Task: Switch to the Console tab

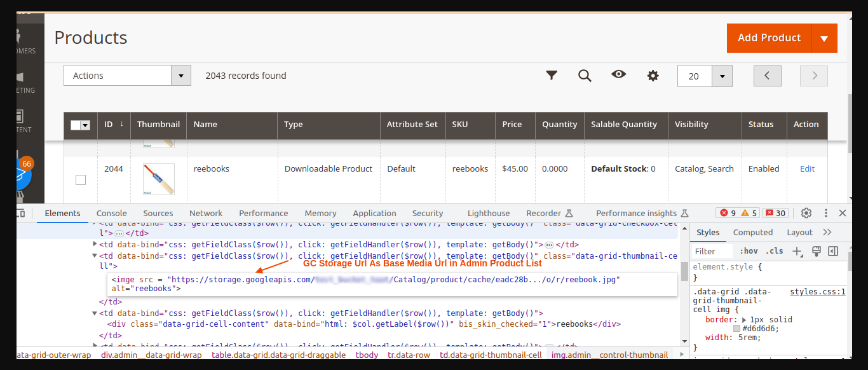Action: (x=111, y=213)
